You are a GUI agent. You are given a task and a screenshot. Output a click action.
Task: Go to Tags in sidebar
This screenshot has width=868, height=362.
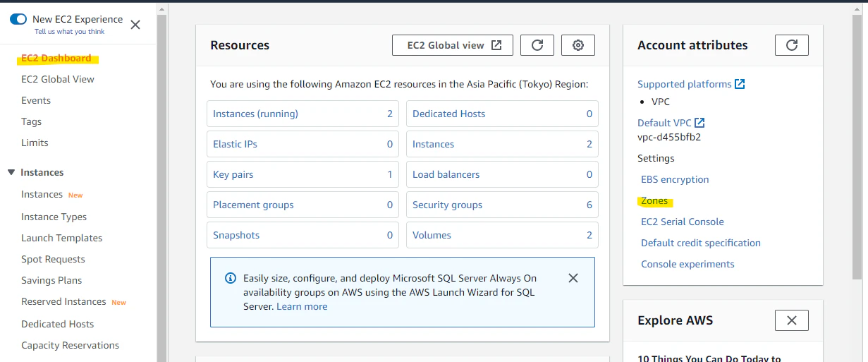click(x=31, y=121)
